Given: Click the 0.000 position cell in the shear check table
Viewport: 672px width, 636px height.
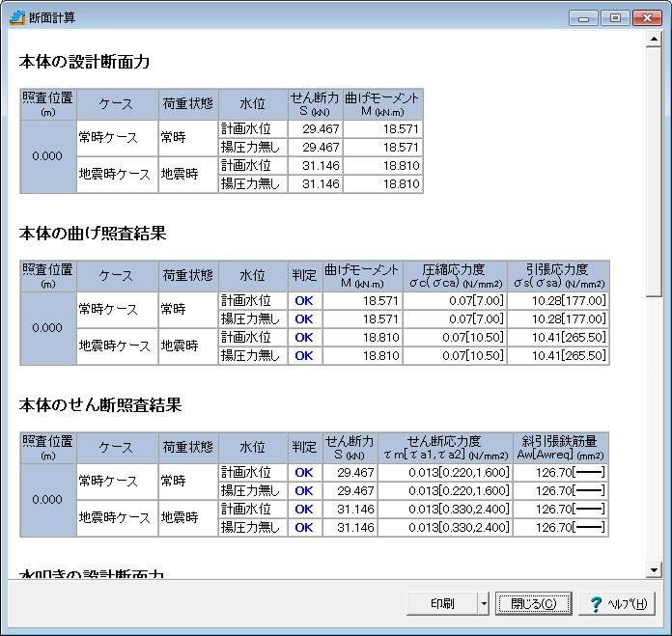Looking at the screenshot, I should [x=48, y=500].
